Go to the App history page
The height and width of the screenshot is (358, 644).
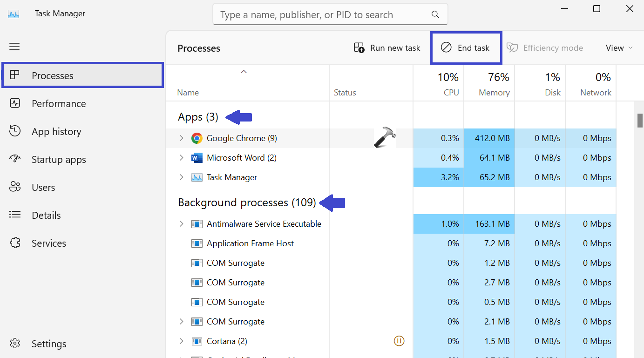(56, 132)
